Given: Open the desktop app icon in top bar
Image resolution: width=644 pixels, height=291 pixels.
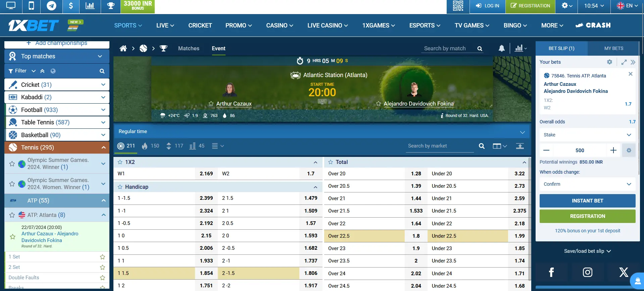Looking at the screenshot, I should [11, 6].
